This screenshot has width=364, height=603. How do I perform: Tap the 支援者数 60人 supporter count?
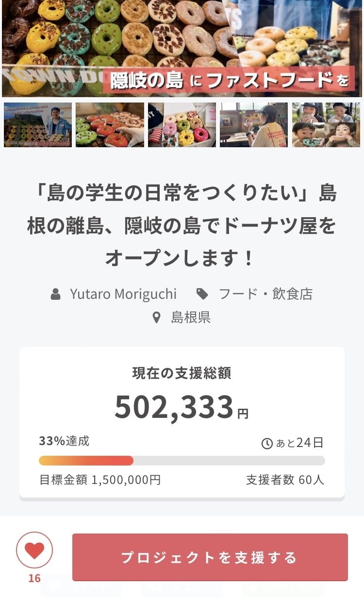coord(285,480)
